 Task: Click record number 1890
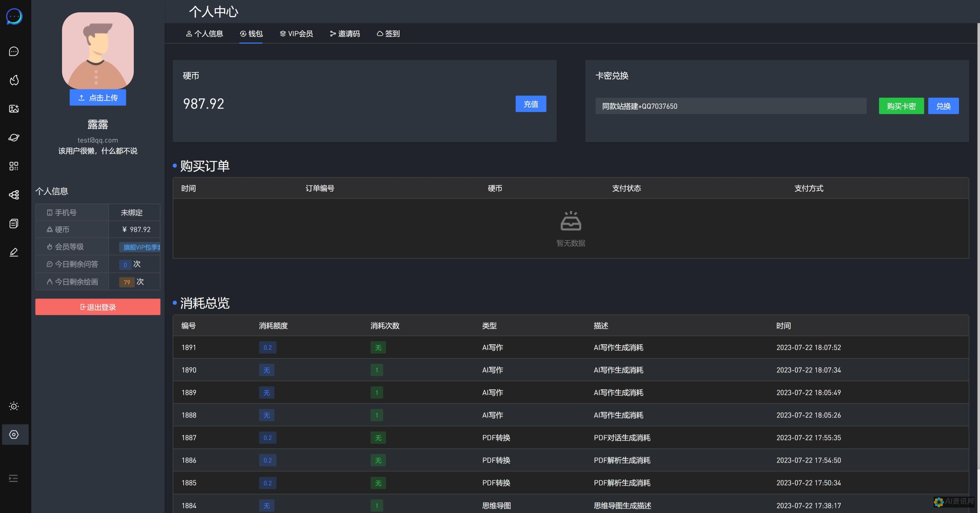tap(189, 370)
